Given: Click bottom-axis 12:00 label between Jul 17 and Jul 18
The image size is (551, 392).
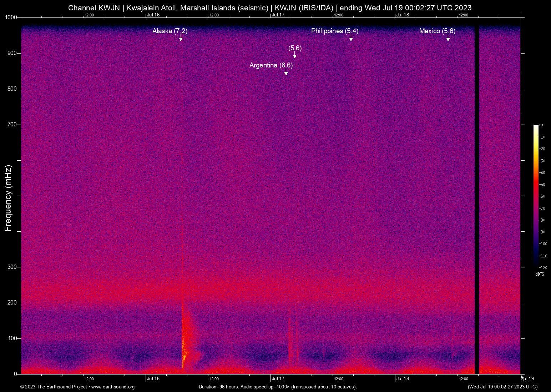Looking at the screenshot, I should 339,379.
